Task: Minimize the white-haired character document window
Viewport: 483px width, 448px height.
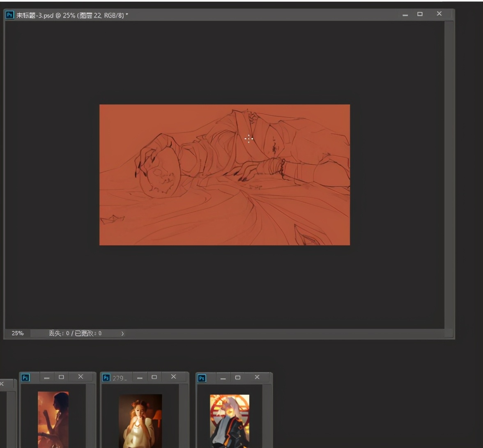Action: click(x=223, y=378)
